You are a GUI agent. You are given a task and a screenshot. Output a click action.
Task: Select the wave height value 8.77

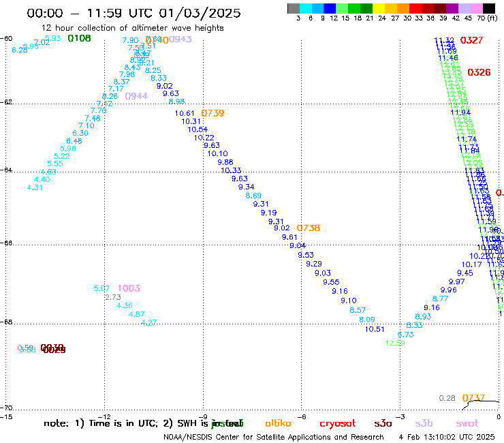pos(441,299)
